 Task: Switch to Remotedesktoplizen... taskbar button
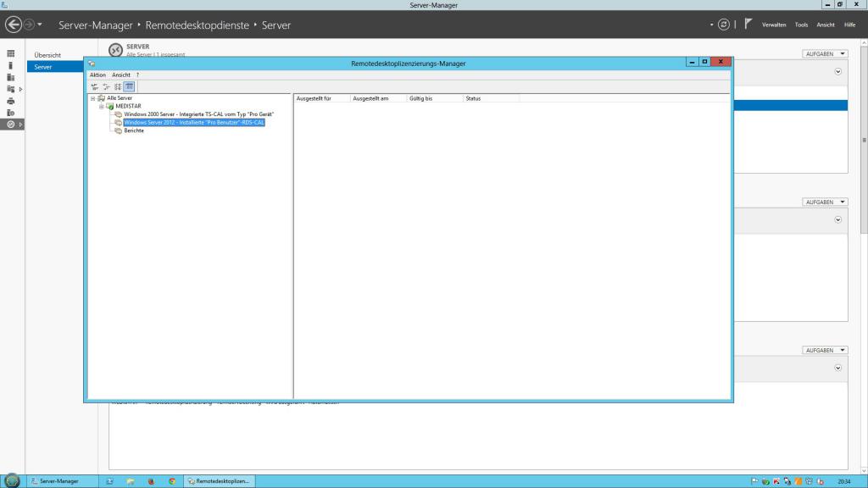(220, 481)
